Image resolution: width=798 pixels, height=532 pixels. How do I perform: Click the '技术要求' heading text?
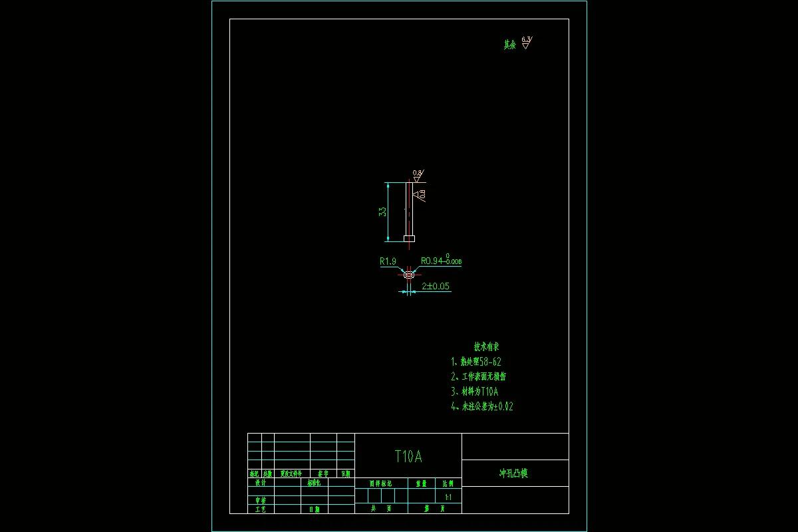486,346
